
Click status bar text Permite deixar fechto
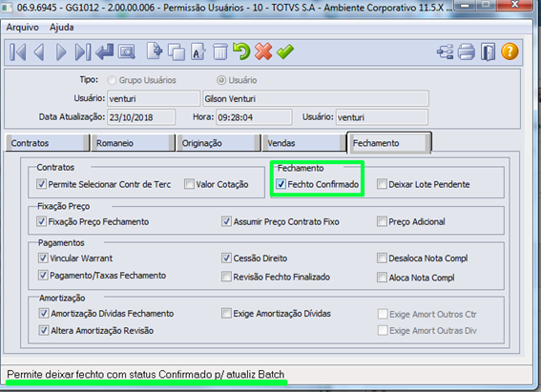point(146,375)
